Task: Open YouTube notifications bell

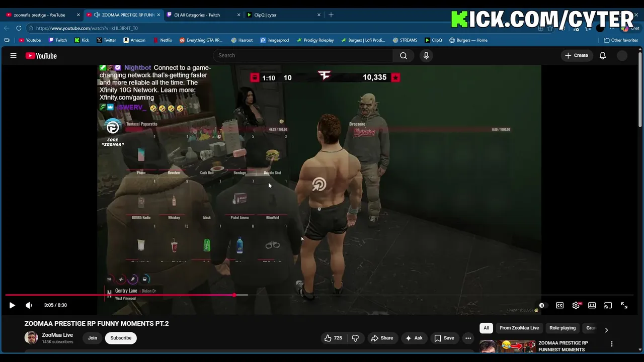Action: [603, 55]
